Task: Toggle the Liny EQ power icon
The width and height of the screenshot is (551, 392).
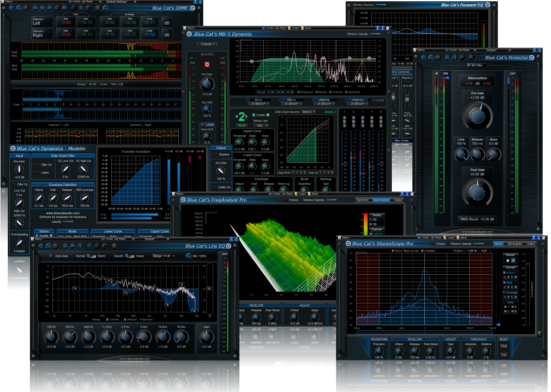Action: point(41,246)
